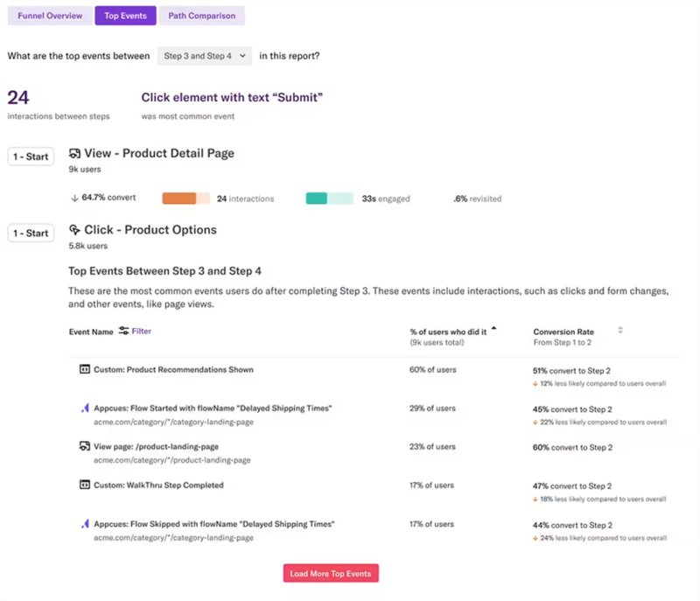Viewport: 700px width, 601px height.
Task: Sort by the Conversion Rate column arrows
Action: (x=620, y=331)
